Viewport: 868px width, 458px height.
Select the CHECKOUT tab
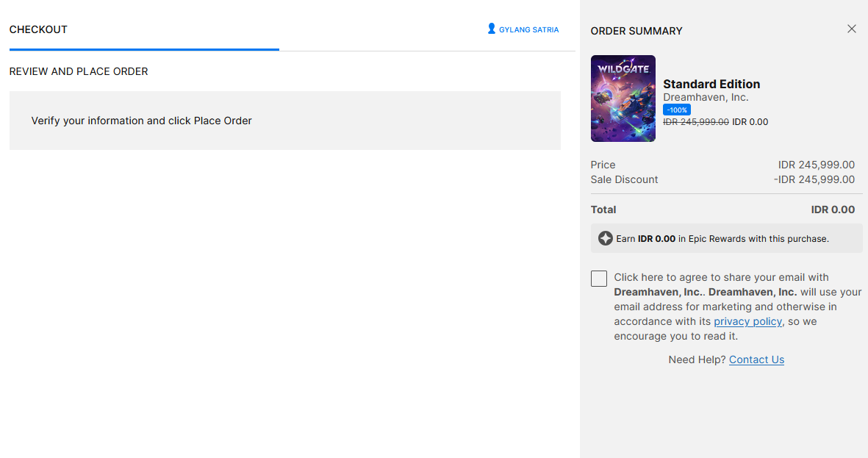click(38, 29)
